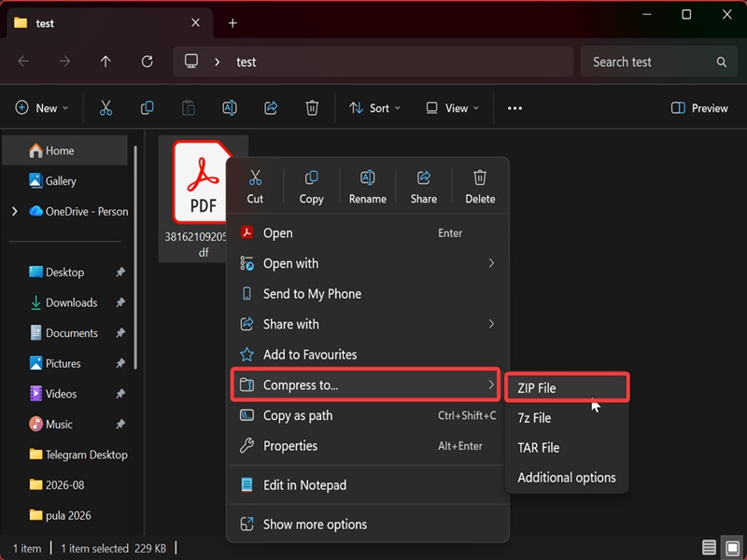Click Copy as path
This screenshot has width=747, height=560.
[x=368, y=415]
